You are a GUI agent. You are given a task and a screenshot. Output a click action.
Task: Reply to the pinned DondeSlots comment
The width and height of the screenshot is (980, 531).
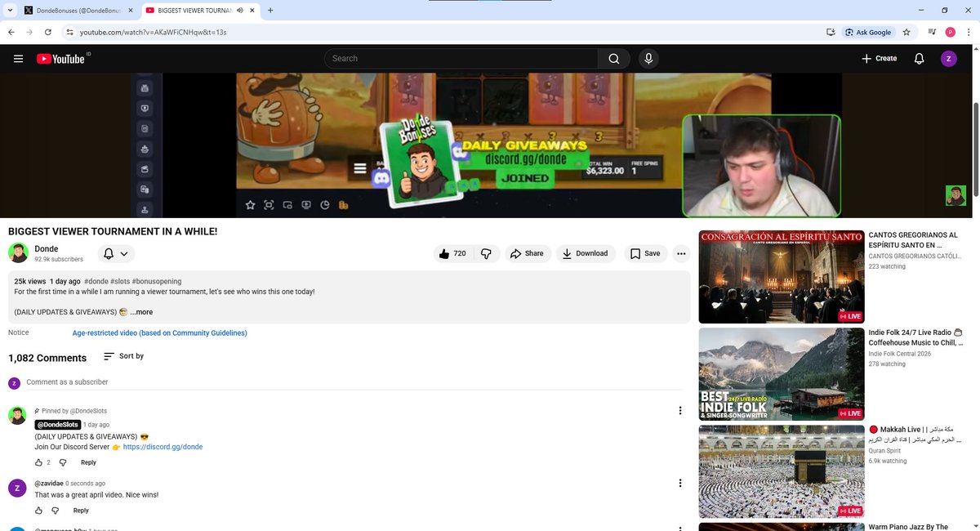point(88,462)
